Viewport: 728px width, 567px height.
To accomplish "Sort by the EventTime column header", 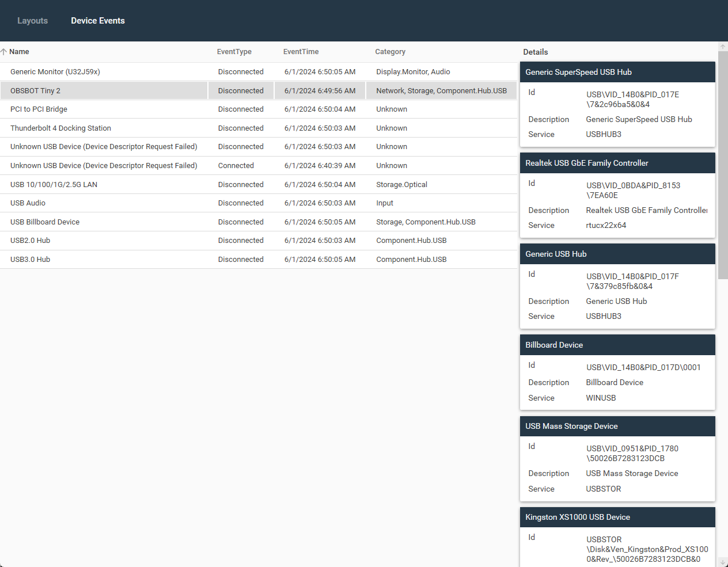I will [301, 52].
